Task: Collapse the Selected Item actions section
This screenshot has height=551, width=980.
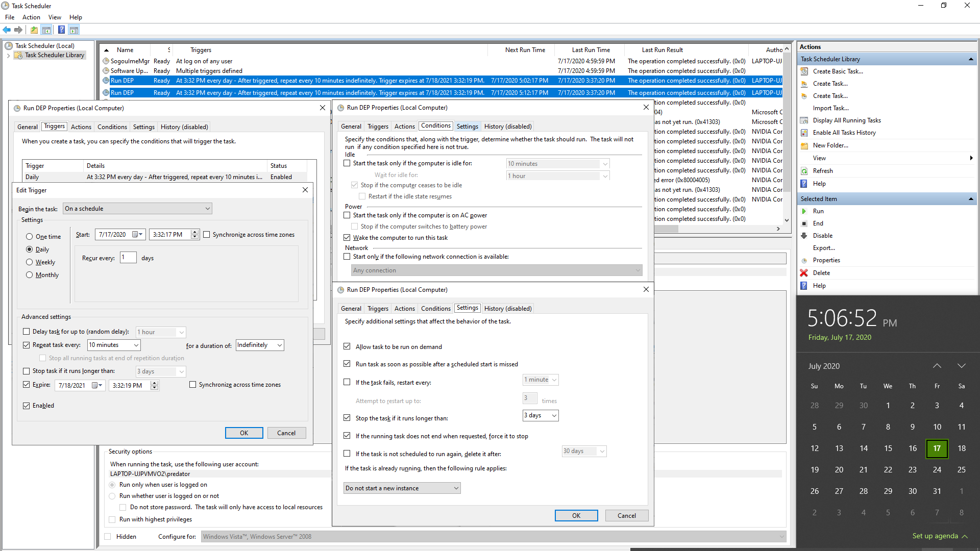Action: (x=971, y=199)
